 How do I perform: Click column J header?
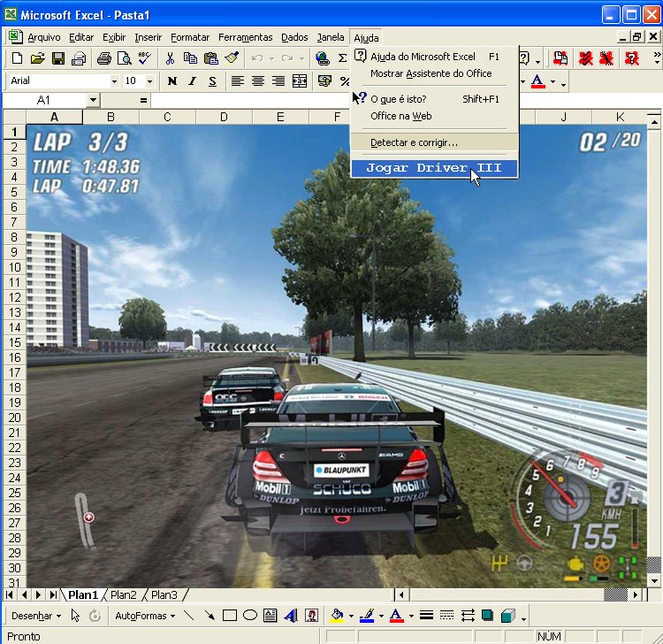pos(563,117)
